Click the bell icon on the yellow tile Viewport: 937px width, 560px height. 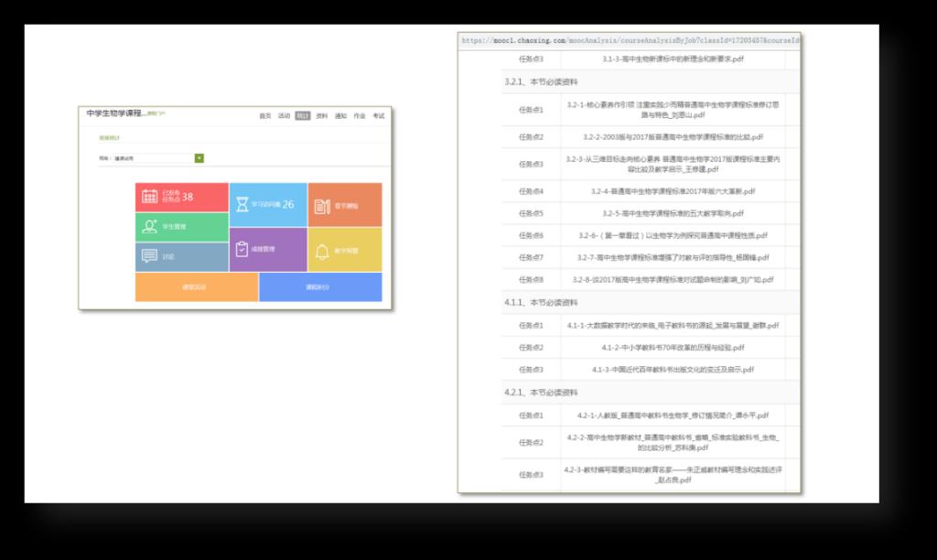322,252
